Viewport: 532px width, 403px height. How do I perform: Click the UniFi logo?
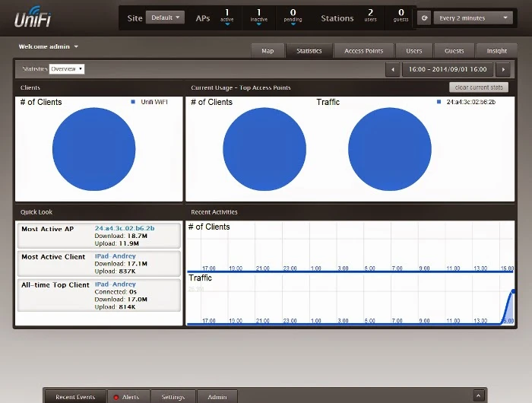[33, 17]
